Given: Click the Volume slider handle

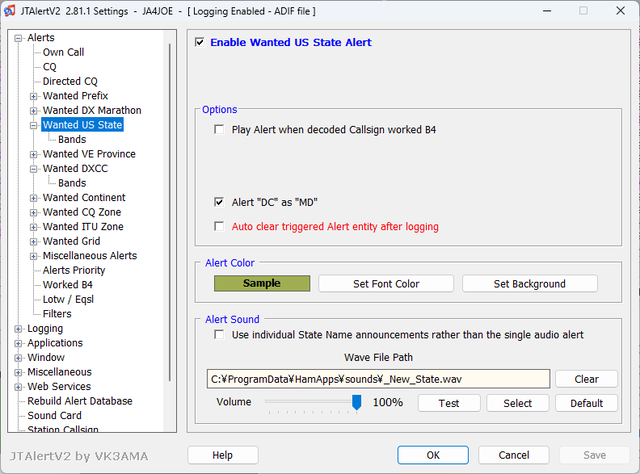Looking at the screenshot, I should coord(356,402).
